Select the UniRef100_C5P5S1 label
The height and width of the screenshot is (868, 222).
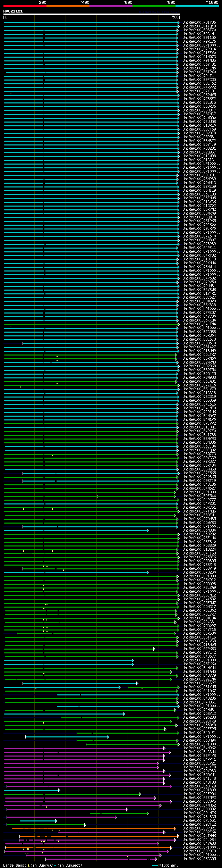(199, 137)
